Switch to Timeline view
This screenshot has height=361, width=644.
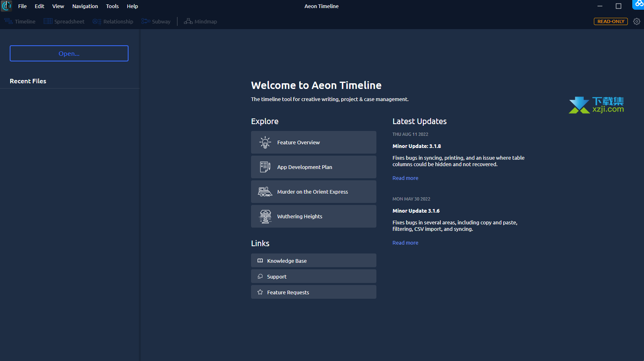pyautogui.click(x=20, y=21)
